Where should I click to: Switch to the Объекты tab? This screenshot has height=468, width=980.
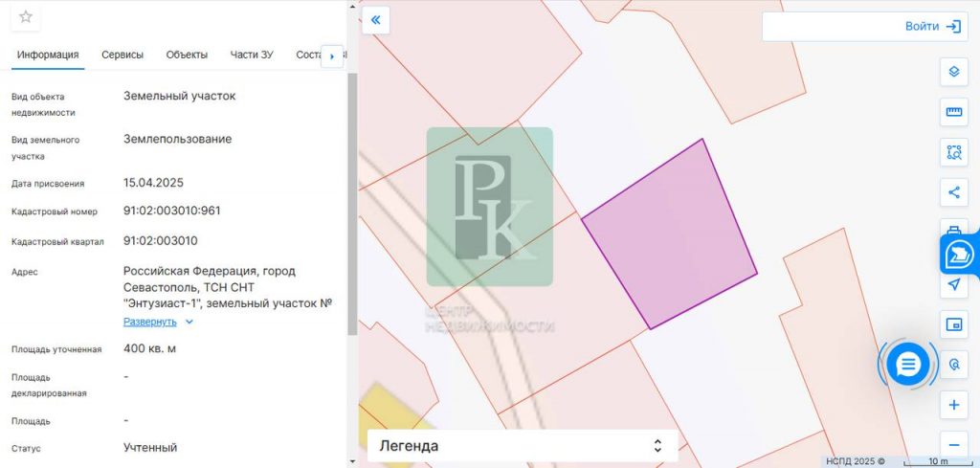click(x=187, y=55)
